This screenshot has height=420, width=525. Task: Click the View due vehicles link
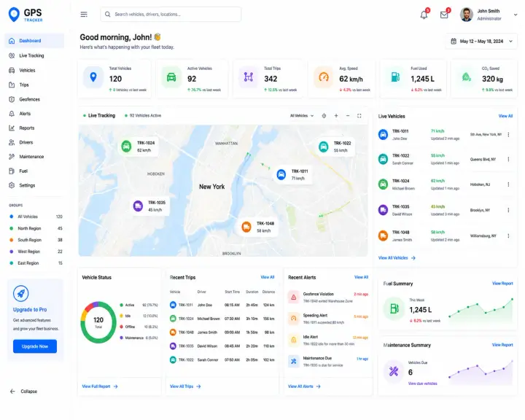(422, 384)
